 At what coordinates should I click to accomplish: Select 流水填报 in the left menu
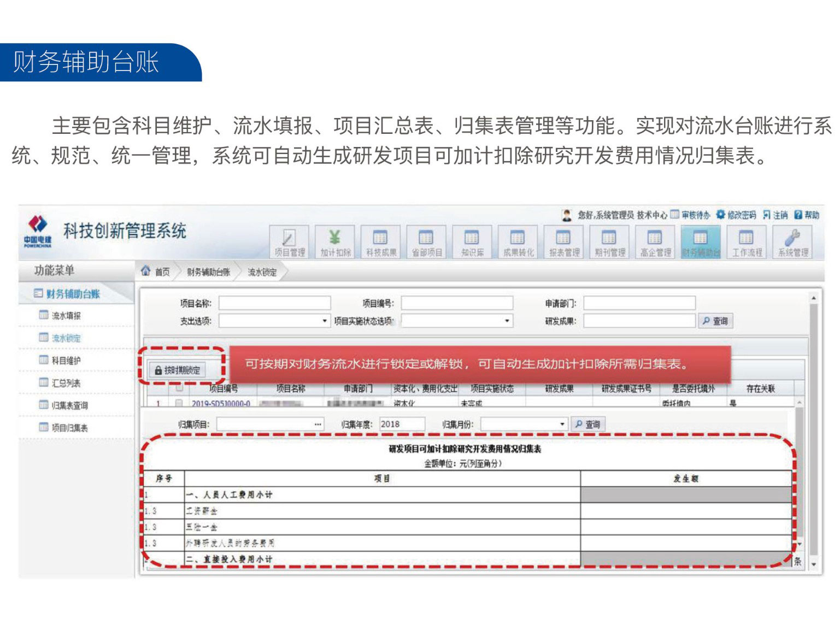point(66,316)
